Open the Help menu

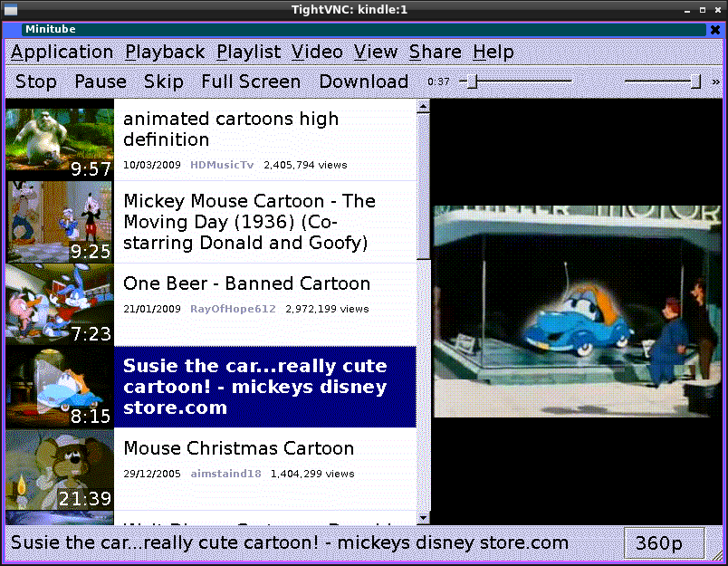(x=493, y=52)
